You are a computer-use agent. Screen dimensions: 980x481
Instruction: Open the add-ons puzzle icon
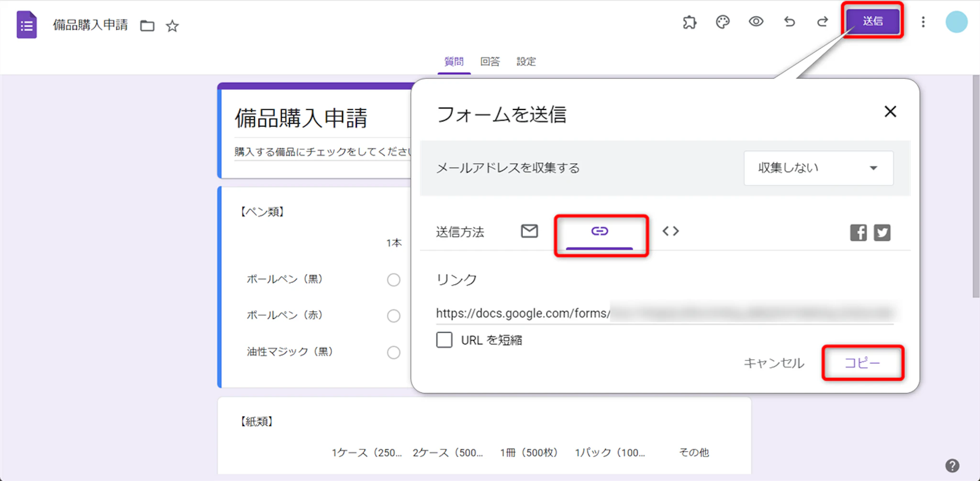coord(690,22)
